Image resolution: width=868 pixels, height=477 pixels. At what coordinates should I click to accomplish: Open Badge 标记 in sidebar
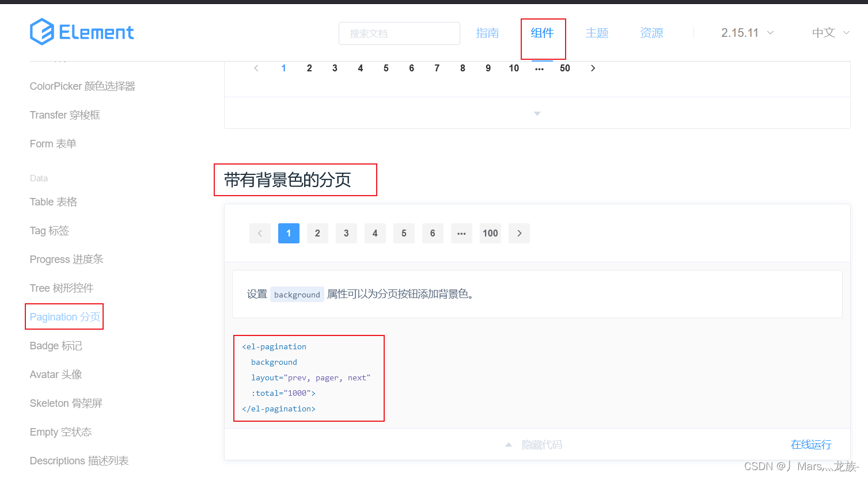[56, 346]
